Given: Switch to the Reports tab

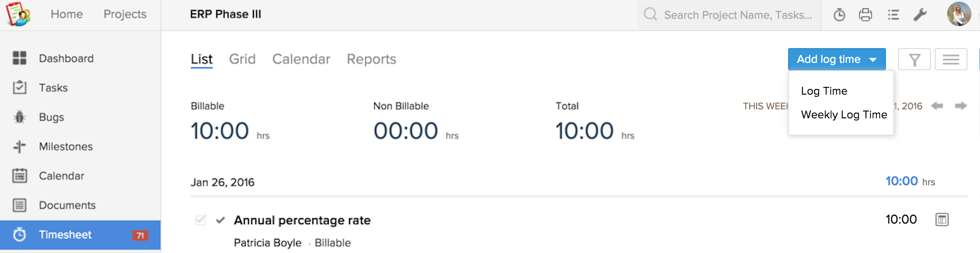Looking at the screenshot, I should coord(371,59).
